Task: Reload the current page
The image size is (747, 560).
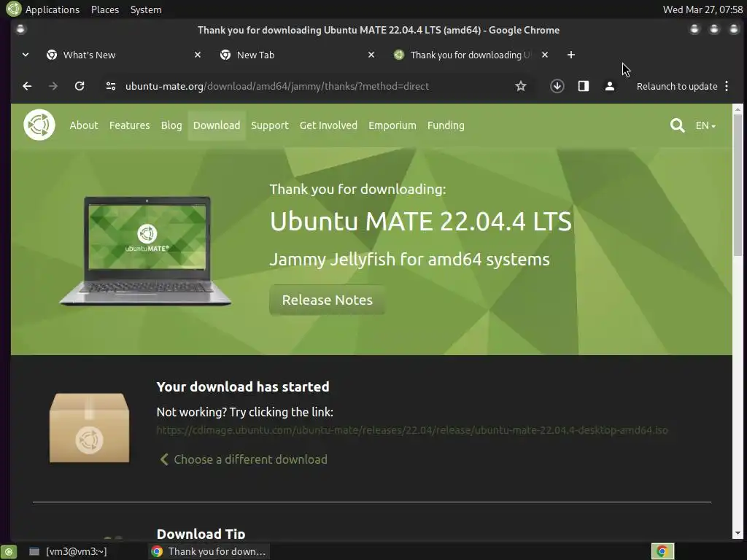Action: 80,86
